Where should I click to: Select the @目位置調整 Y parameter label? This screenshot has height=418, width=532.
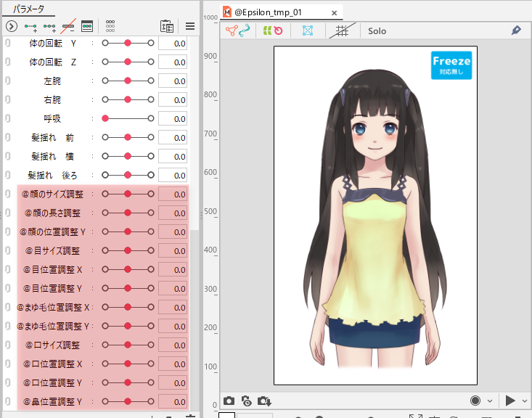[52, 288]
